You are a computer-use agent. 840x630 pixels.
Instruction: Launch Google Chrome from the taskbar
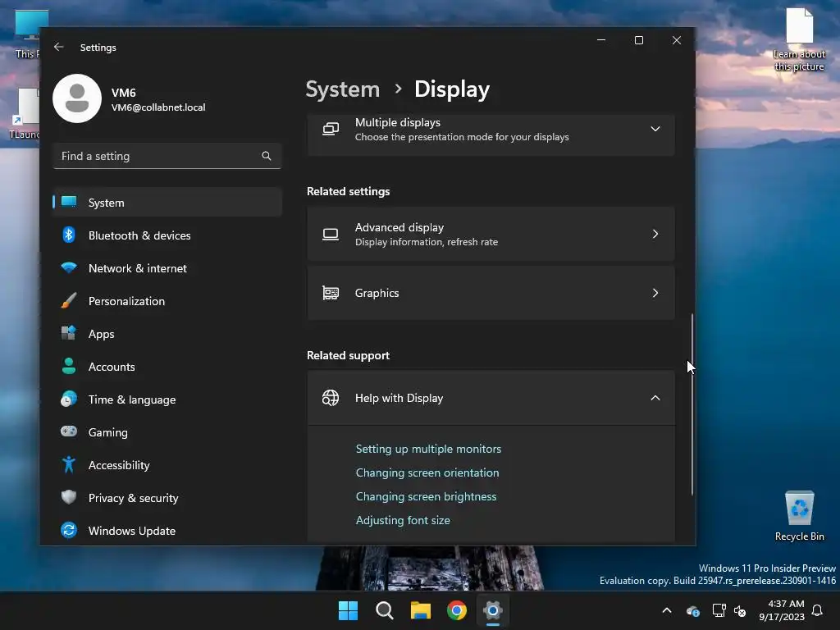click(457, 610)
